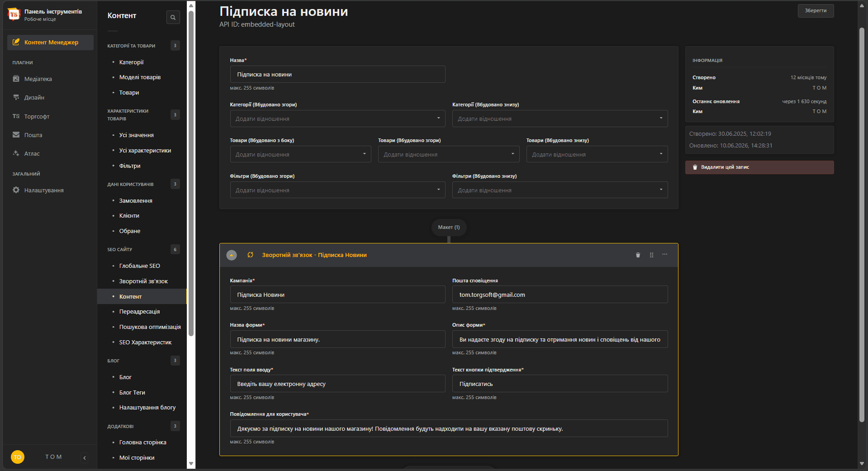Image resolution: width=868 pixels, height=471 pixels.
Task: Click the drag handle icon on component
Action: 651,255
